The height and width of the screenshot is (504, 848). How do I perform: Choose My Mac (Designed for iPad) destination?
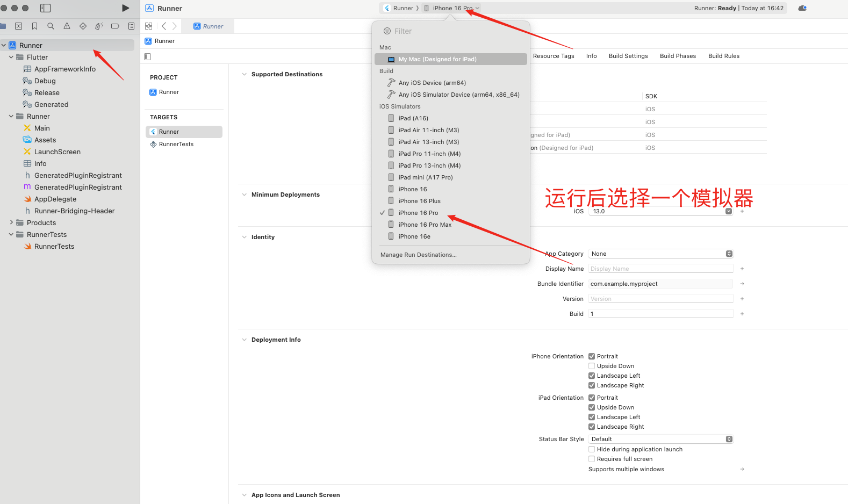[x=450, y=59]
